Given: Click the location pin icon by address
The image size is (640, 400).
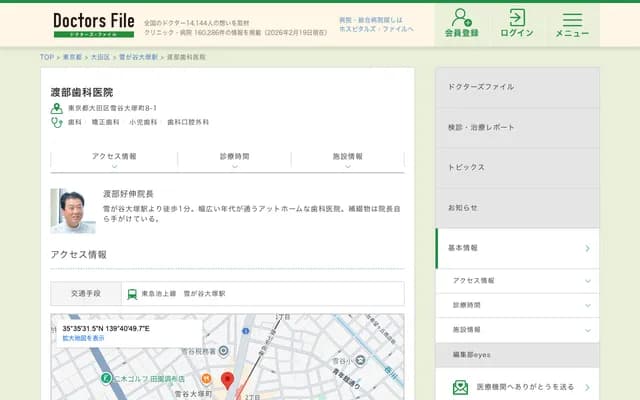Looking at the screenshot, I should (x=57, y=108).
